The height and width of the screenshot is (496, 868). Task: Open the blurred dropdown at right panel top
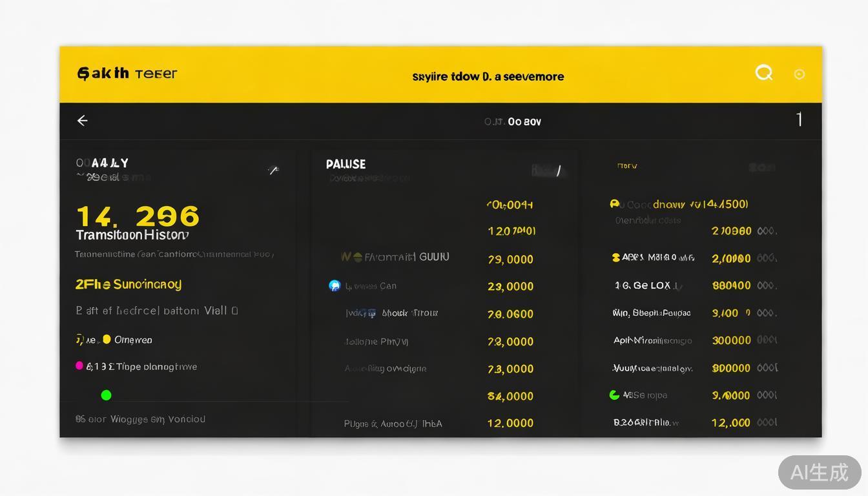pyautogui.click(x=762, y=167)
